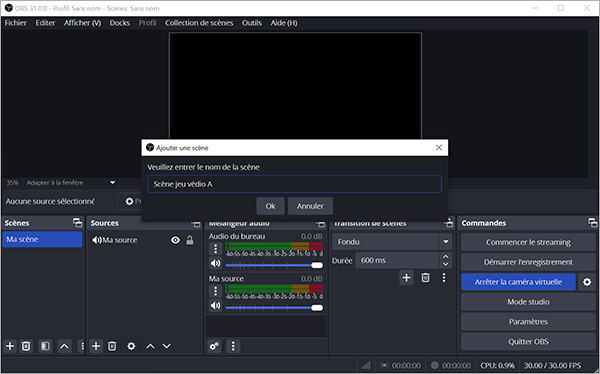600x374 pixels.
Task: Open source properties gear in Sources panel
Action: coord(131,346)
